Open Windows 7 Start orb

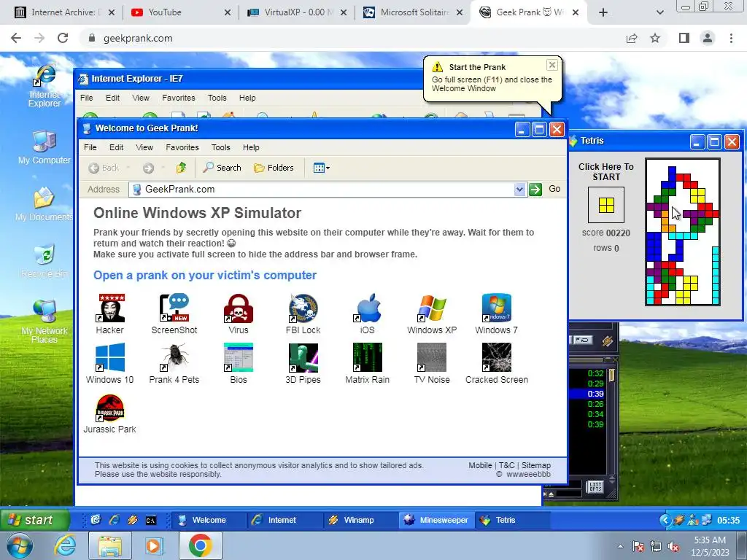click(20, 545)
